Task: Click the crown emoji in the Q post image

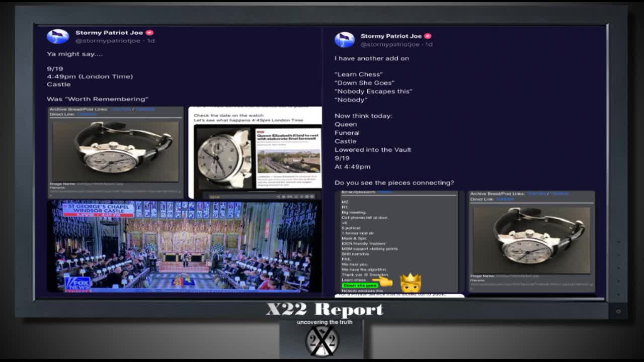Action: [x=410, y=284]
